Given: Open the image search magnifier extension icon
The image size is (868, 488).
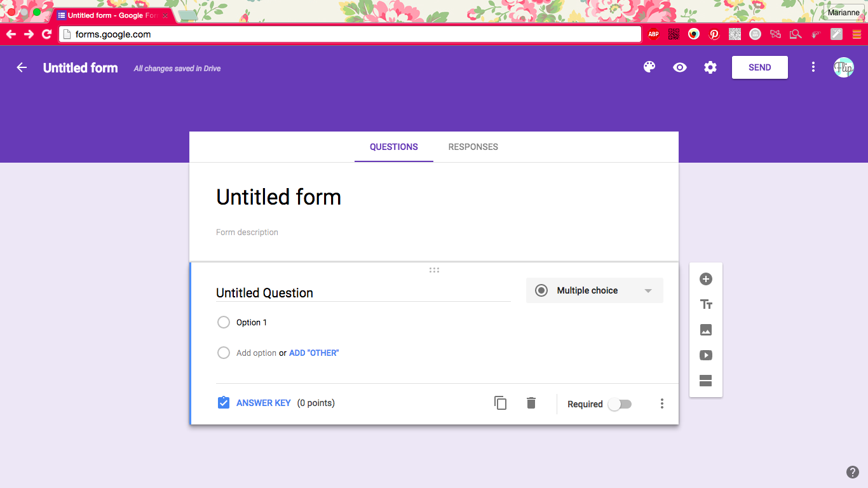Looking at the screenshot, I should point(795,34).
